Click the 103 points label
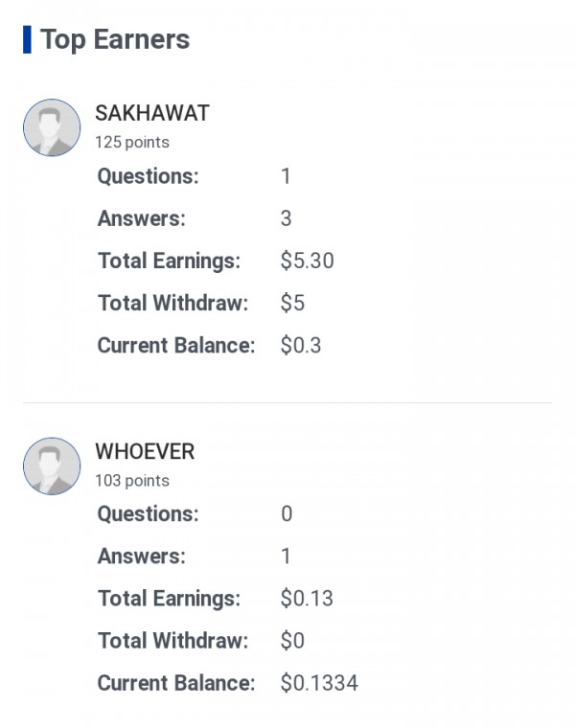 tap(131, 481)
